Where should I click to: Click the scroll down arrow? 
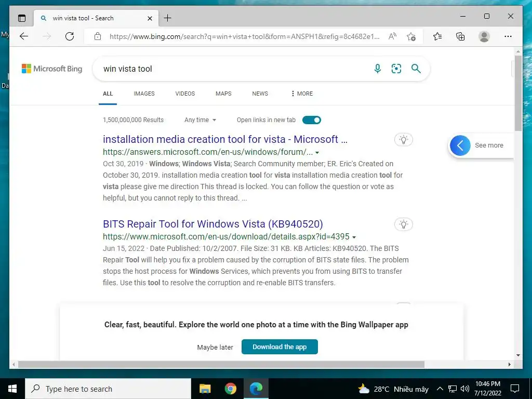point(518,355)
